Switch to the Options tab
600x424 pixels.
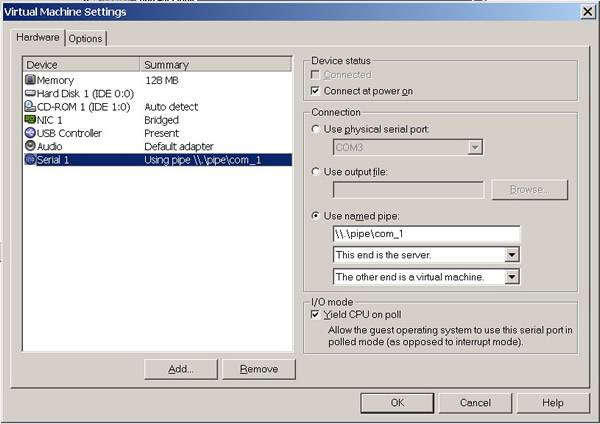tap(86, 39)
